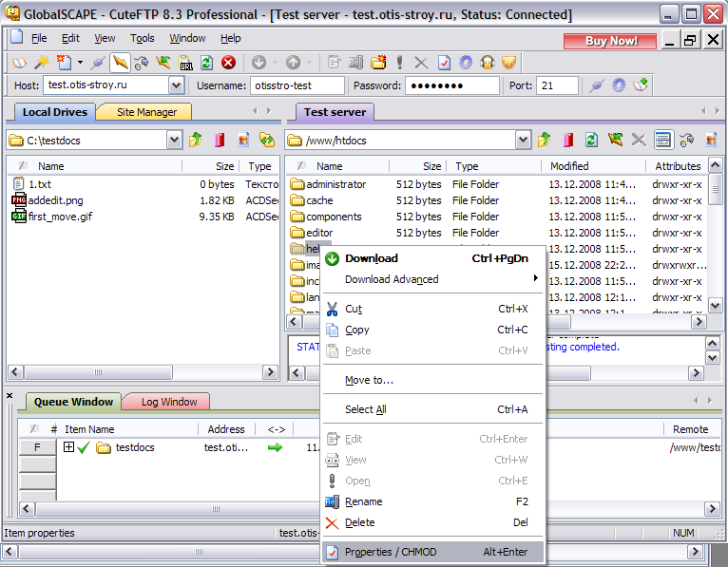
Task: Click the local pane red bookmark icon
Action: 220,140
